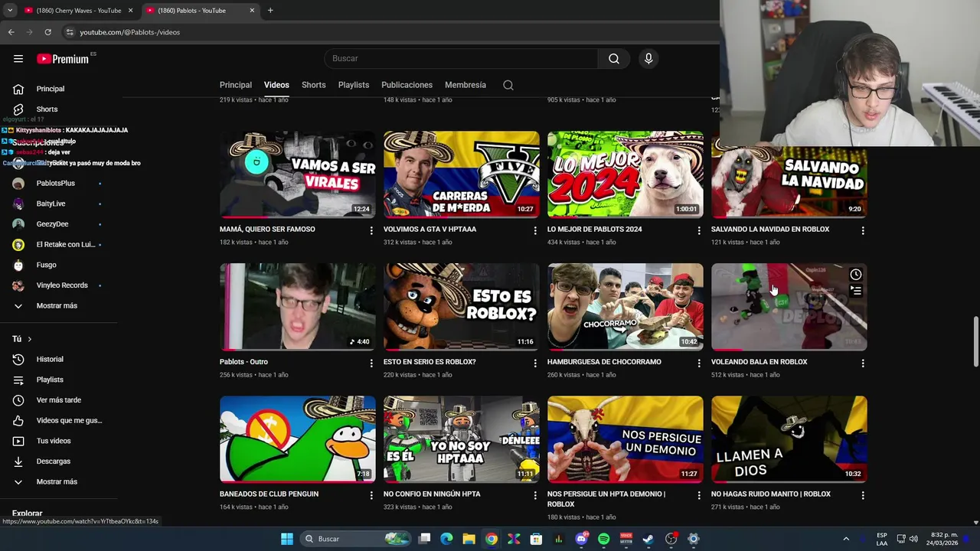Click the YouTube search input field
Image resolution: width=980 pixels, height=551 pixels.
tap(461, 59)
